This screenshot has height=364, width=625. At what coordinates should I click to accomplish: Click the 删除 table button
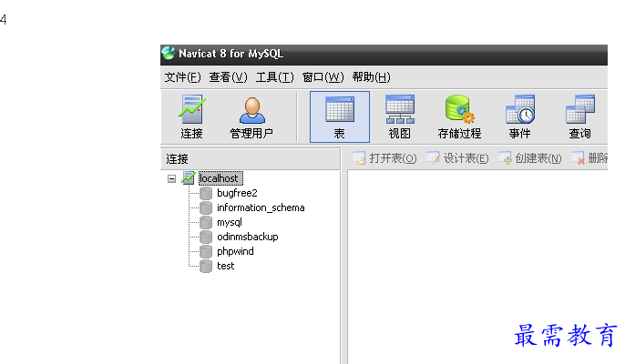(589, 158)
